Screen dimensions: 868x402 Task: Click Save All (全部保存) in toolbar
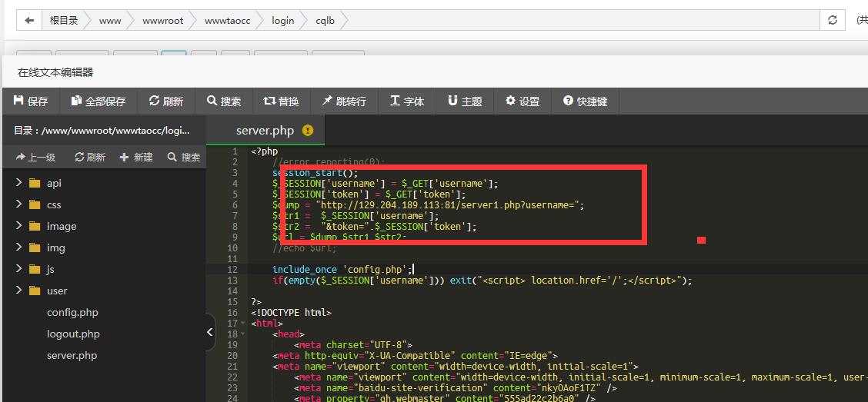click(98, 101)
